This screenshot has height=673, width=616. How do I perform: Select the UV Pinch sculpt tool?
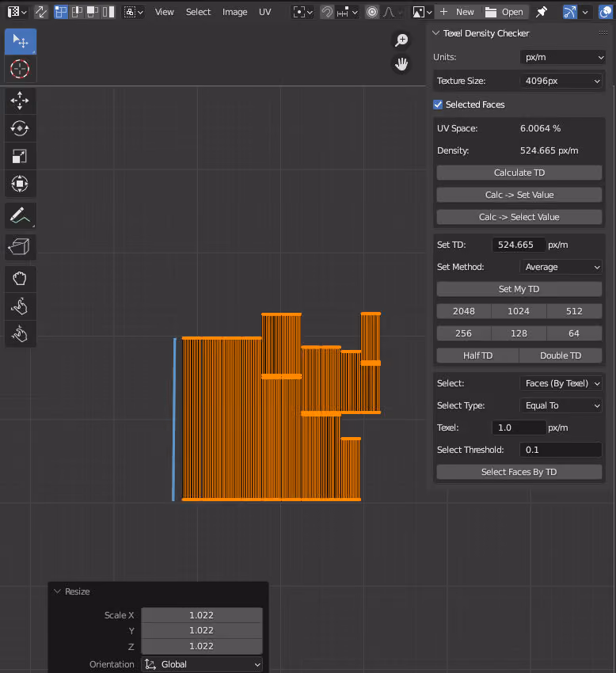coord(20,334)
